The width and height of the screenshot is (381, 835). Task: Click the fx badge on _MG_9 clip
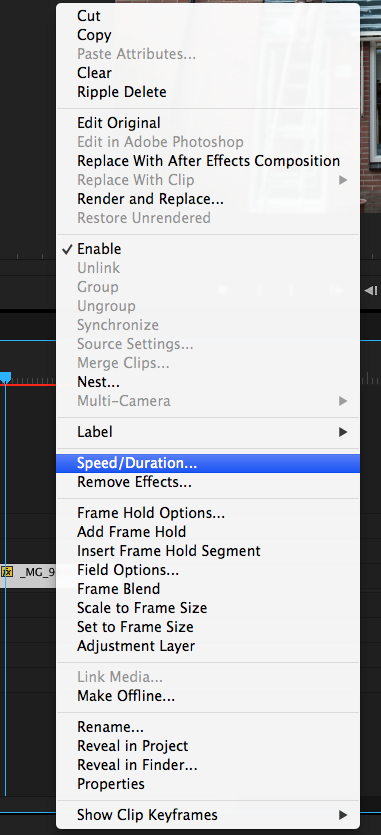point(6,572)
